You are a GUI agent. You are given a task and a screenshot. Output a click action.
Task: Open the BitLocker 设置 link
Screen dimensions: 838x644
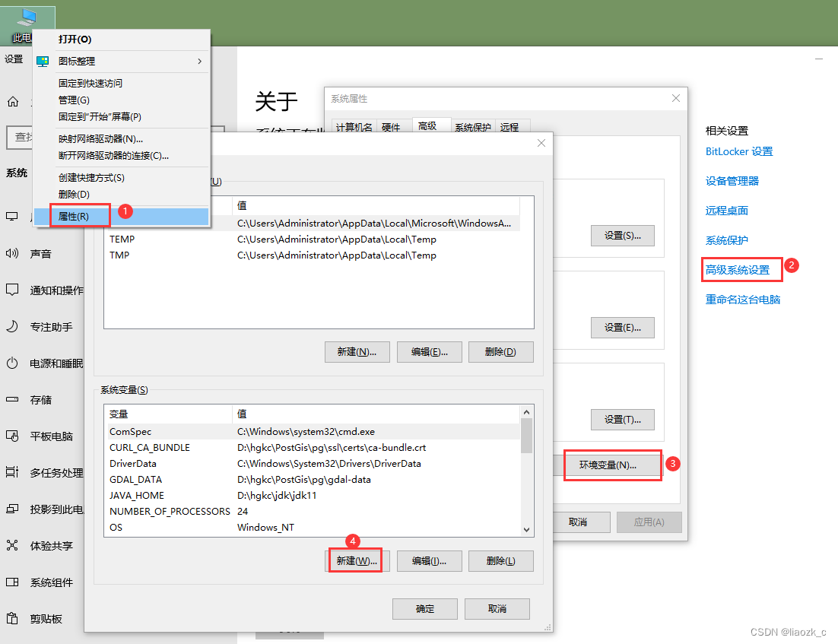739,151
